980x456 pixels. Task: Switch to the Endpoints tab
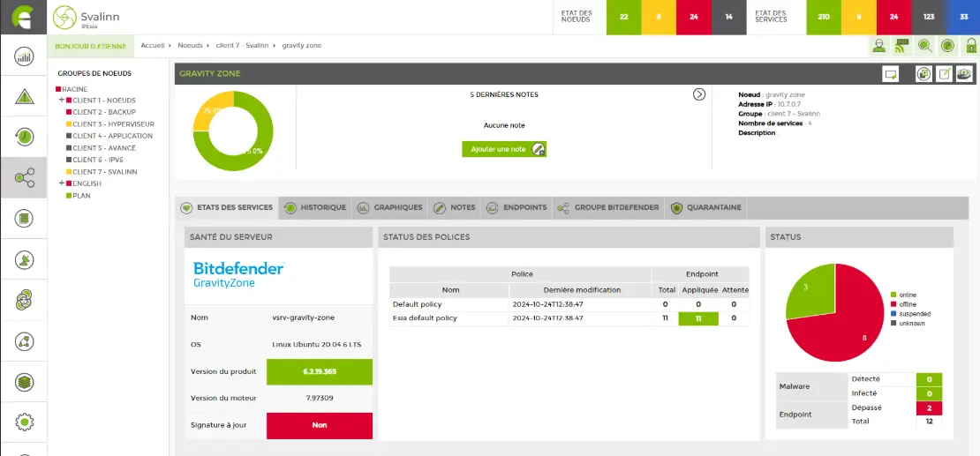point(516,207)
